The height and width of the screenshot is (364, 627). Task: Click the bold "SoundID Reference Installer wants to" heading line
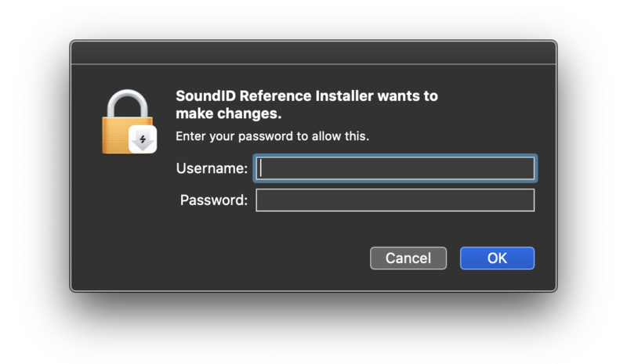click(306, 97)
